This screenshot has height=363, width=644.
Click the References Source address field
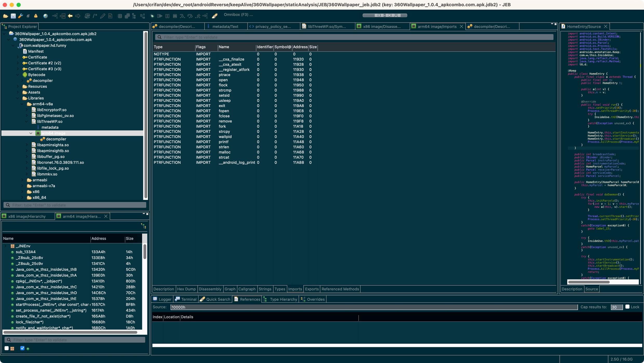coord(374,307)
